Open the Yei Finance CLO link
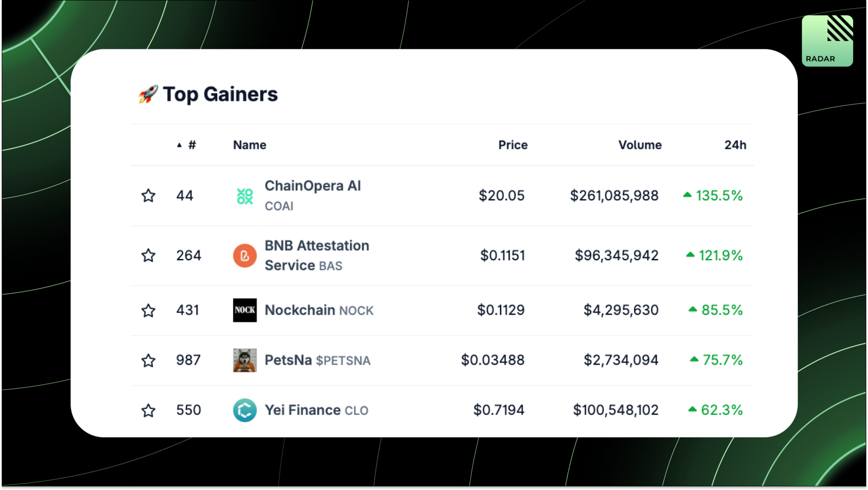 pyautogui.click(x=316, y=410)
